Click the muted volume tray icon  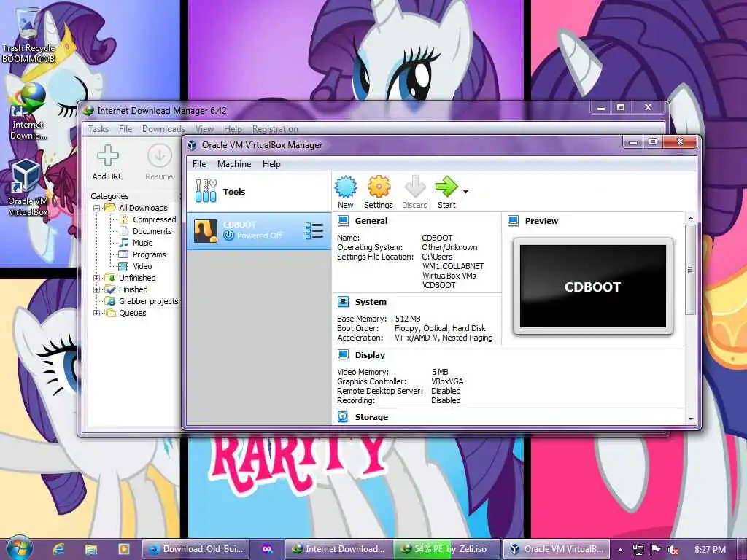click(673, 550)
